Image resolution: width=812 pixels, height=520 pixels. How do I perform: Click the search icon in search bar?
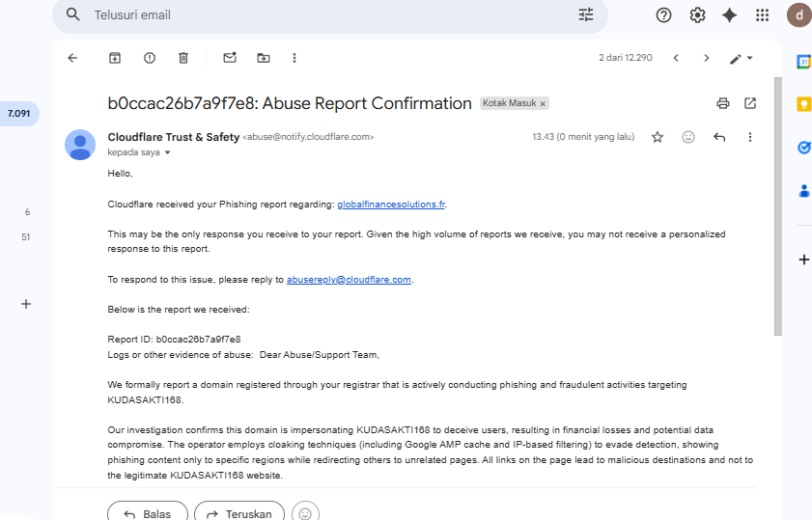pyautogui.click(x=73, y=14)
